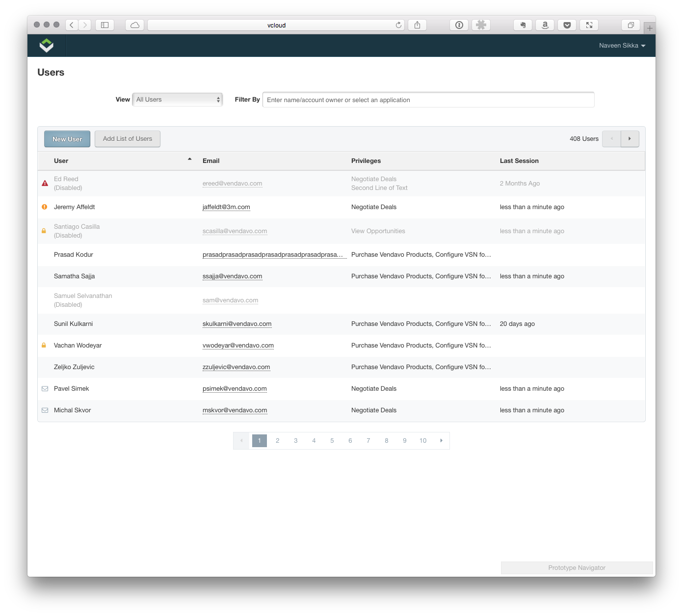Open the jaffeldt@3m.com email link
The height and width of the screenshot is (616, 683).
(x=226, y=207)
